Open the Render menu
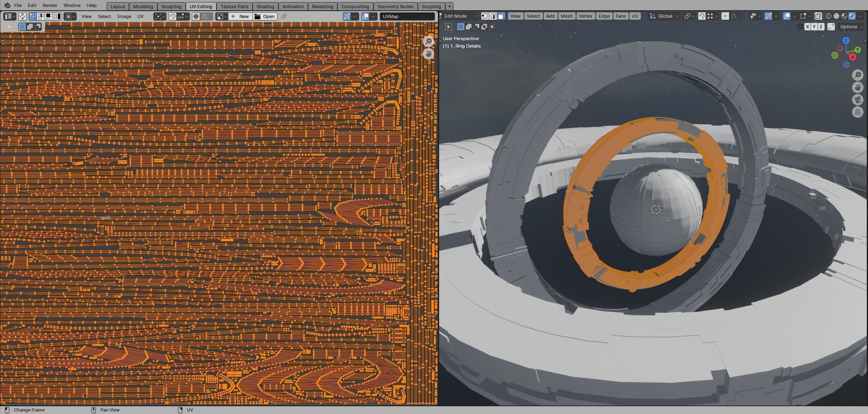 coord(50,5)
